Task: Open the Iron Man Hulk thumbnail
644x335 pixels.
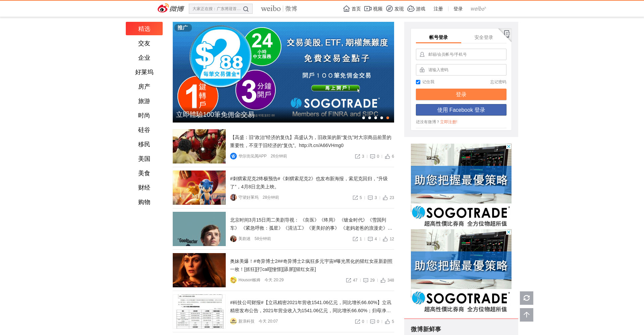Action: click(199, 146)
